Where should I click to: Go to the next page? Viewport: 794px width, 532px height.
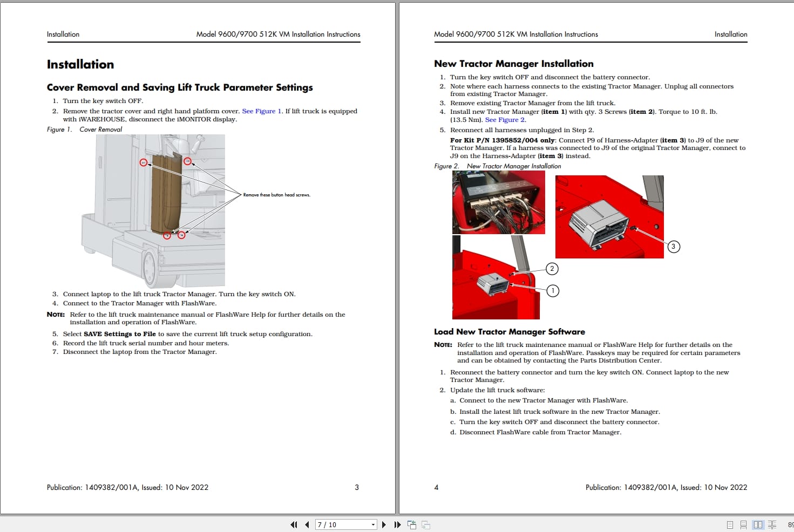point(384,524)
